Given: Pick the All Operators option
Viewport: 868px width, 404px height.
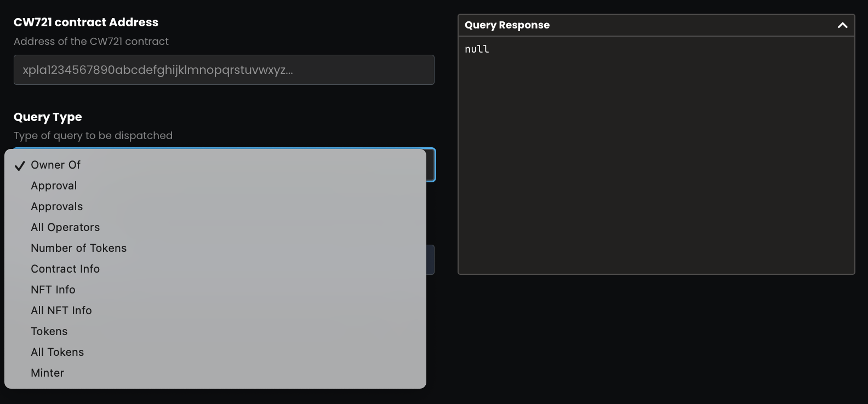Looking at the screenshot, I should pyautogui.click(x=65, y=228).
